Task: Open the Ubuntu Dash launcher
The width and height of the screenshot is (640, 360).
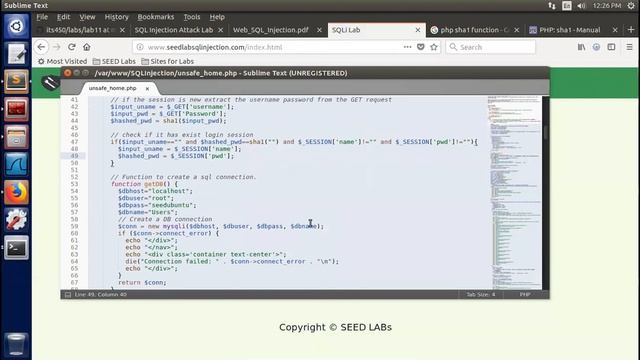Action: click(16, 27)
